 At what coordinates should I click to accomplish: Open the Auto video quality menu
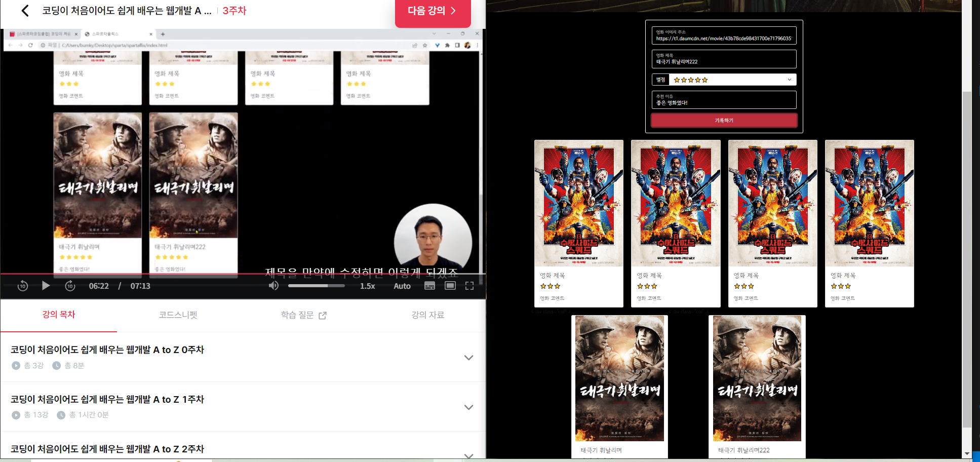(402, 286)
